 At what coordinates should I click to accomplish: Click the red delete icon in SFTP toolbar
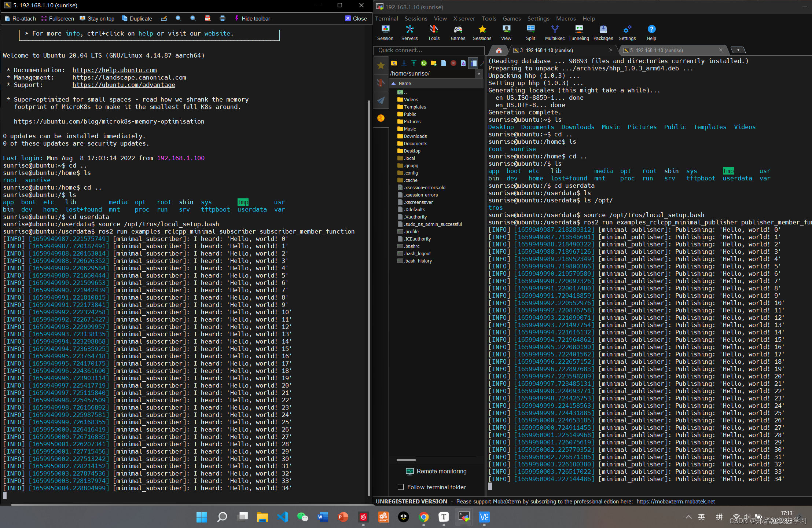pos(453,63)
